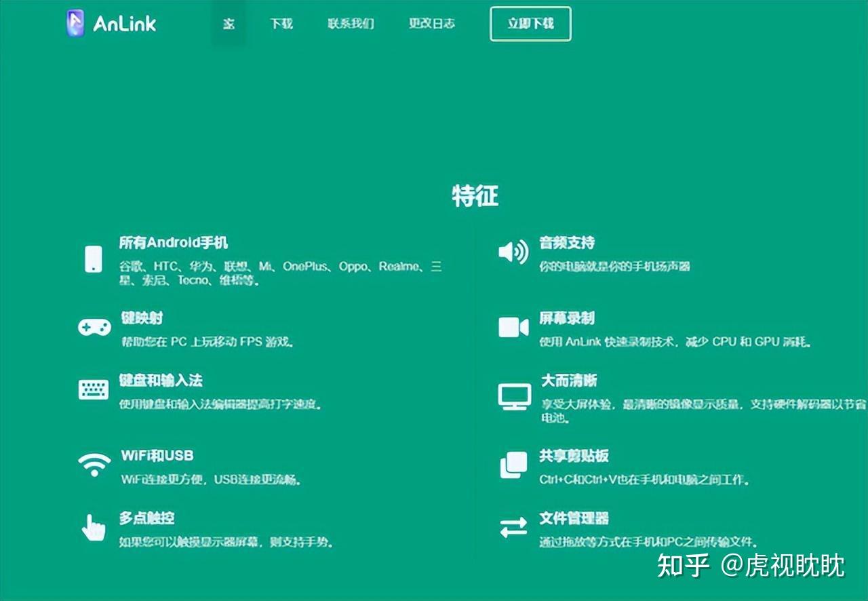
Task: Click the text 'WiFi连接更方便，USB连接更流畅'
Action: tap(211, 480)
